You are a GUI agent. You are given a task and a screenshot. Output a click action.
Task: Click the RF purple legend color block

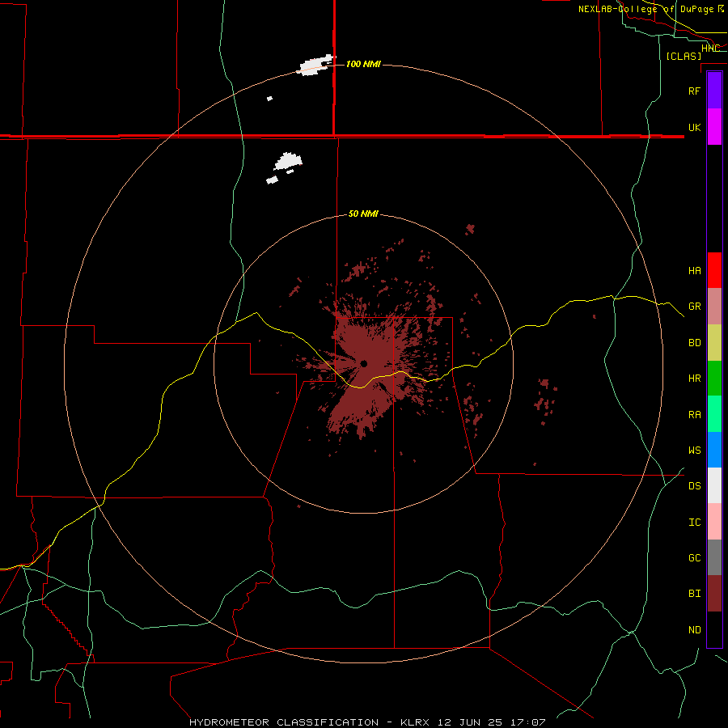(714, 91)
